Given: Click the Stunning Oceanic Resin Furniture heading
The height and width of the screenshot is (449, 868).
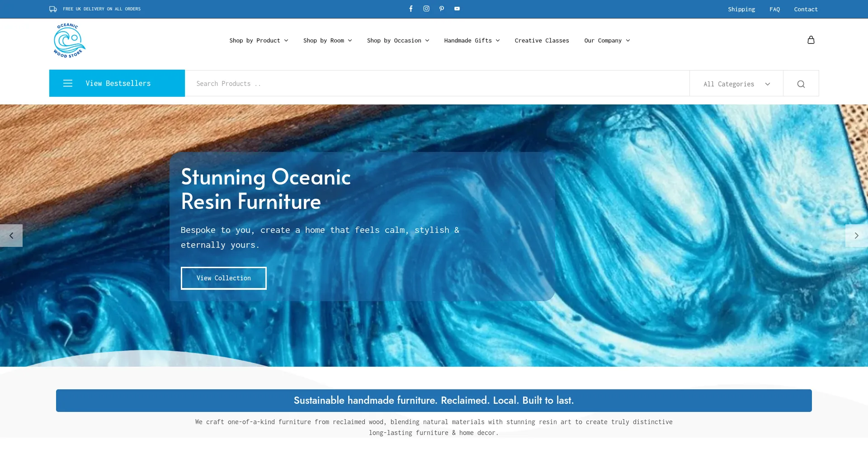Looking at the screenshot, I should [x=266, y=189].
